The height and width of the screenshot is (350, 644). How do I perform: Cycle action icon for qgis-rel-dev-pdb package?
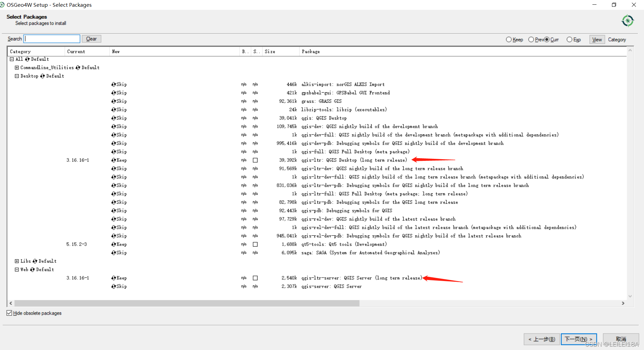(114, 236)
